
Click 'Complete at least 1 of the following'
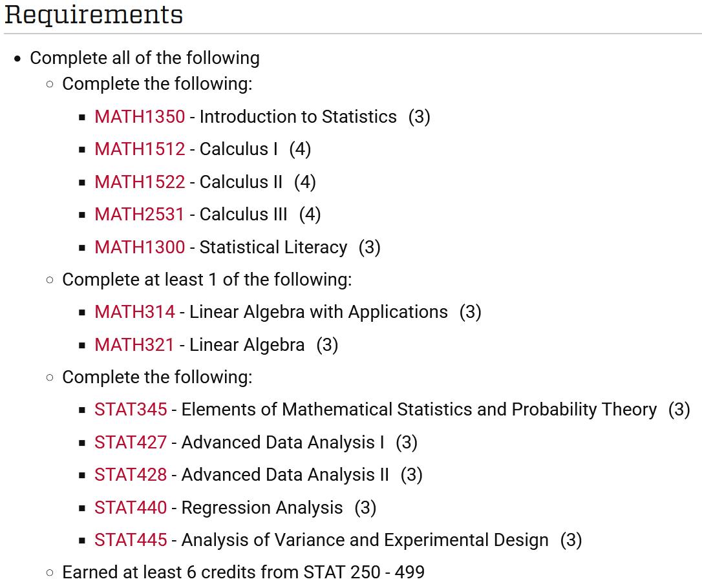[x=207, y=280]
